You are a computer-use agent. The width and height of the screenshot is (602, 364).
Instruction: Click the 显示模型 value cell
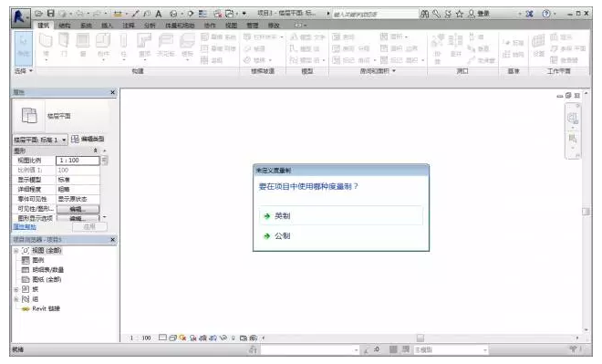78,180
